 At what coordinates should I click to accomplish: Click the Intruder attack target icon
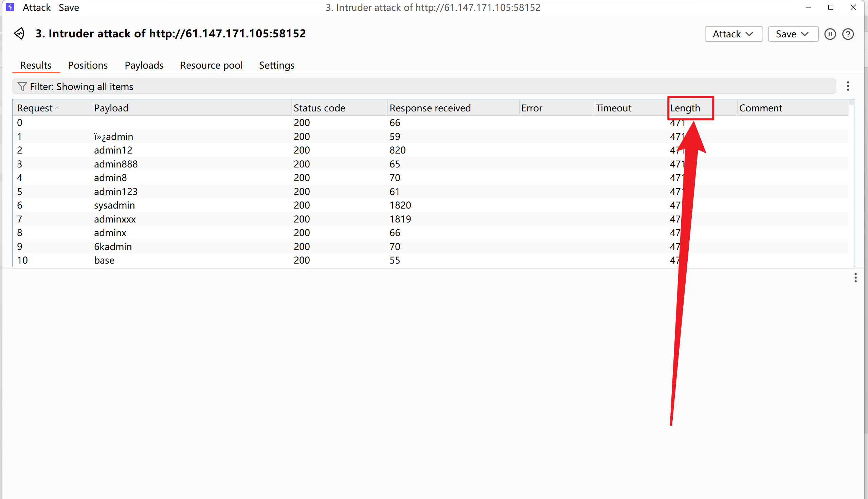(x=19, y=34)
